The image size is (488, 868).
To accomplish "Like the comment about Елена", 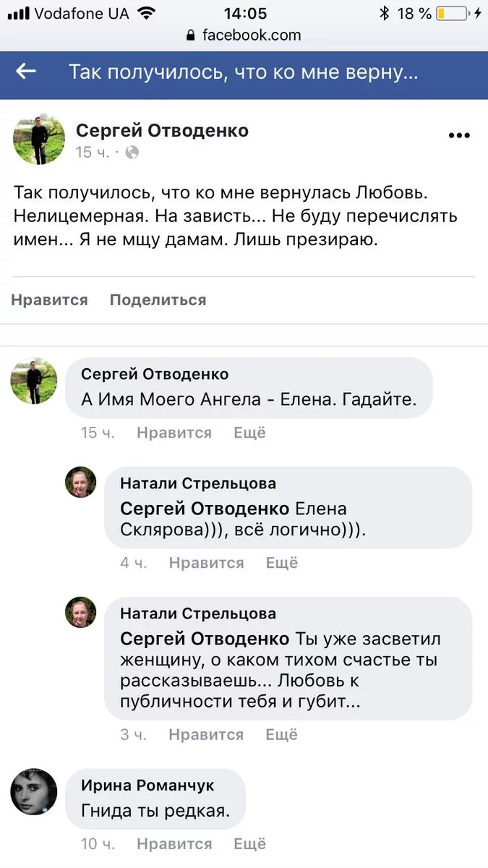I will (x=174, y=433).
